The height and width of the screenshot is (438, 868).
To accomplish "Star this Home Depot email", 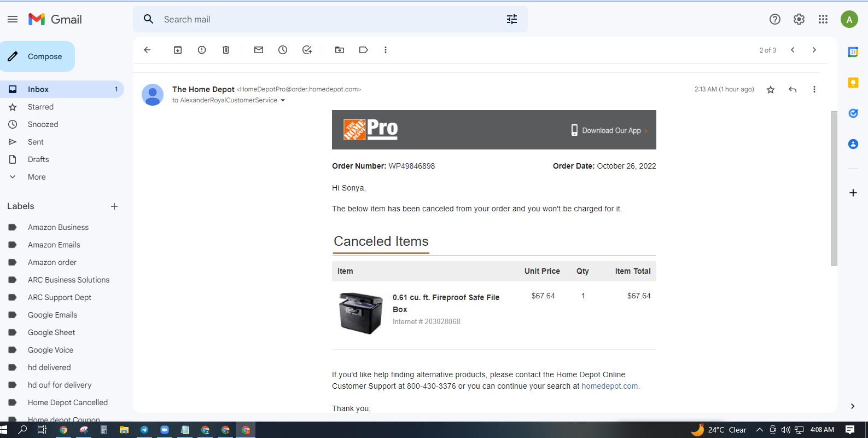I will [x=771, y=89].
